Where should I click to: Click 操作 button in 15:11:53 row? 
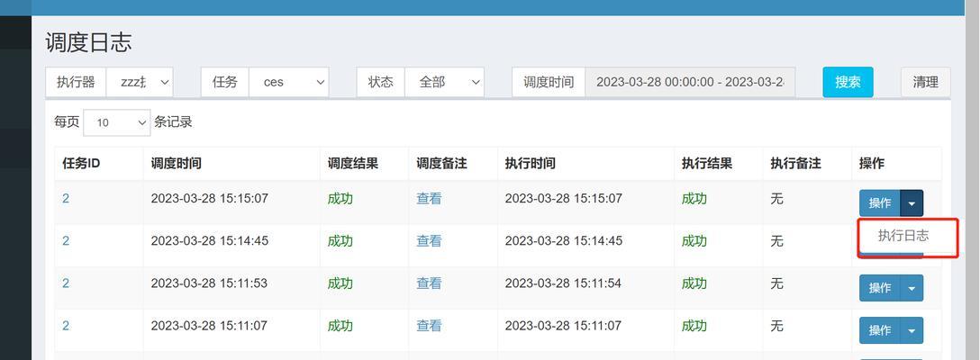point(880,288)
